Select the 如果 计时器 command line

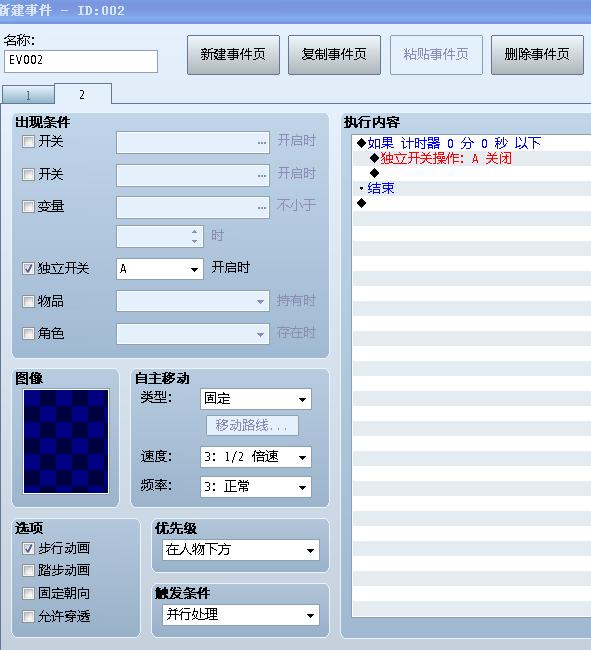point(472,143)
